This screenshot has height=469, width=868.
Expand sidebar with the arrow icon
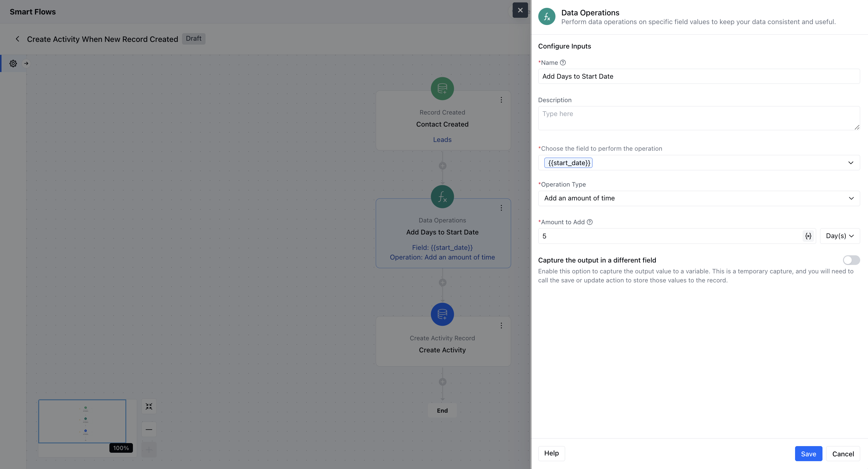[26, 63]
